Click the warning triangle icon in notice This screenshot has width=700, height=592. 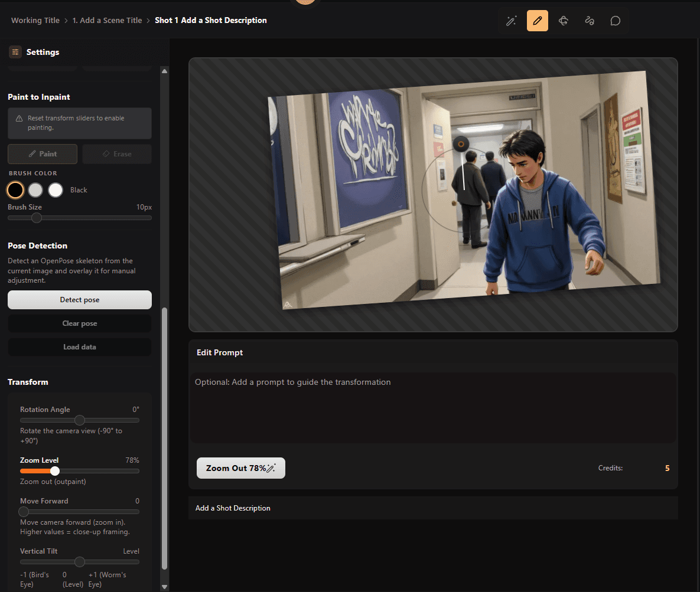19,119
